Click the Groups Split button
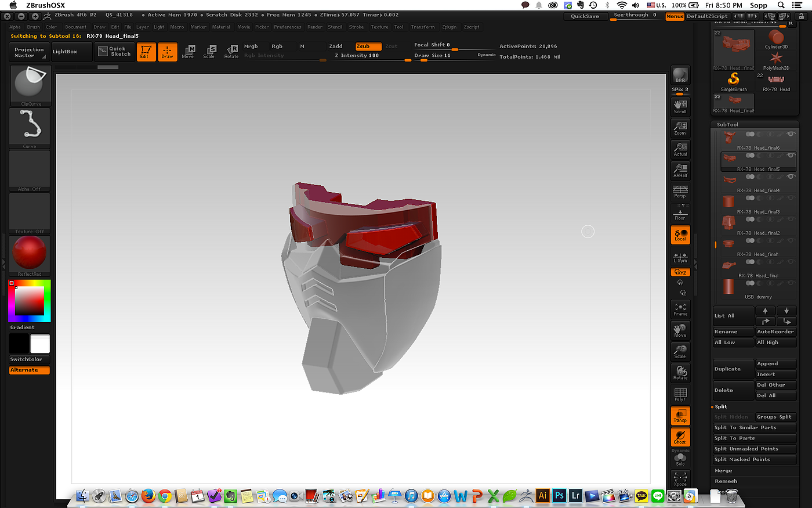 pos(776,417)
